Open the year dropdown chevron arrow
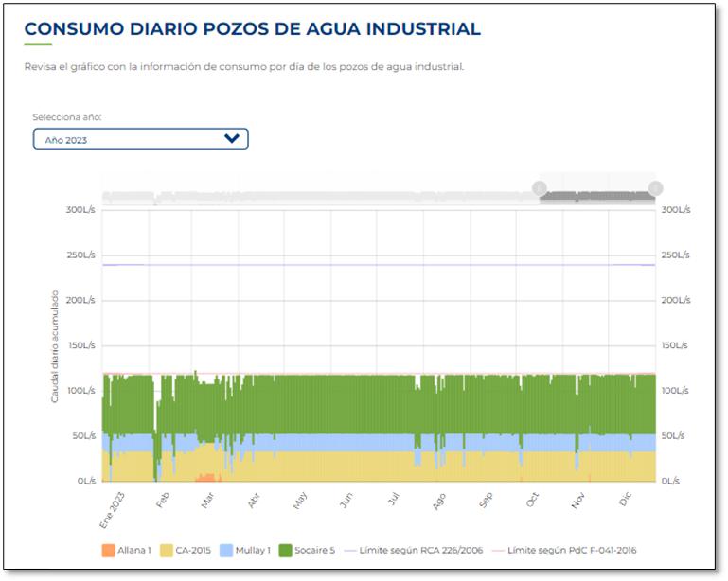This screenshot has width=728, height=581. (231, 139)
